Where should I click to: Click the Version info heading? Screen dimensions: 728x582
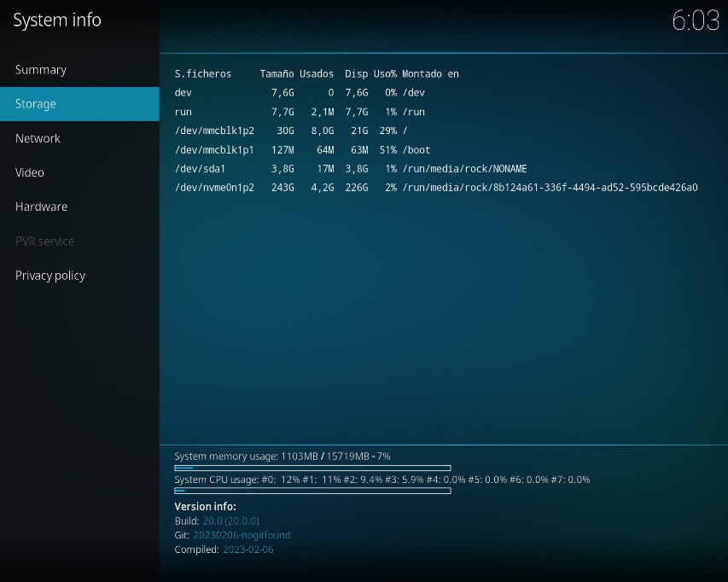(x=205, y=506)
